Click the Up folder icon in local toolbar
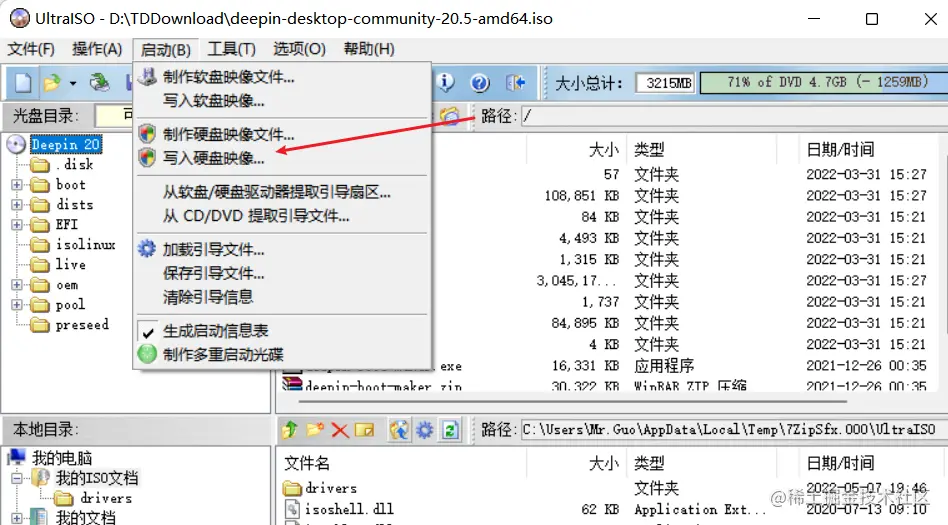948x525 pixels. tap(290, 429)
